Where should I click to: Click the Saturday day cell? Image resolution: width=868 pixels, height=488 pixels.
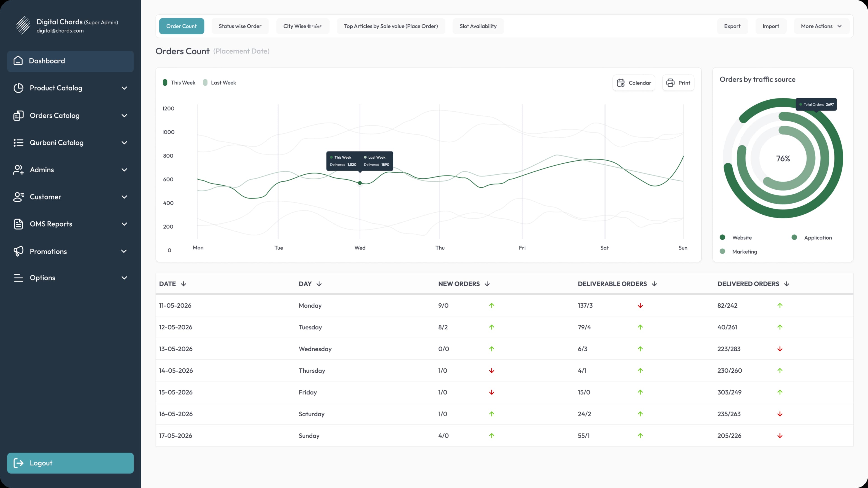[x=311, y=414]
